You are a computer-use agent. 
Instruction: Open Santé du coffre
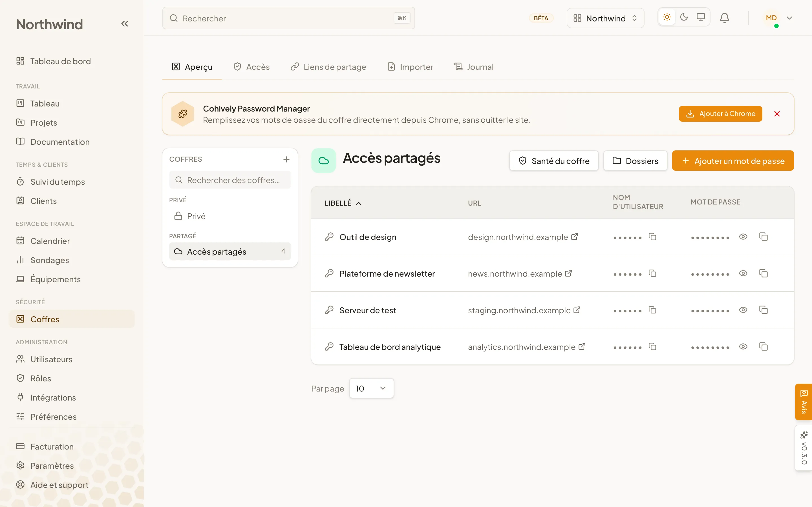tap(554, 161)
